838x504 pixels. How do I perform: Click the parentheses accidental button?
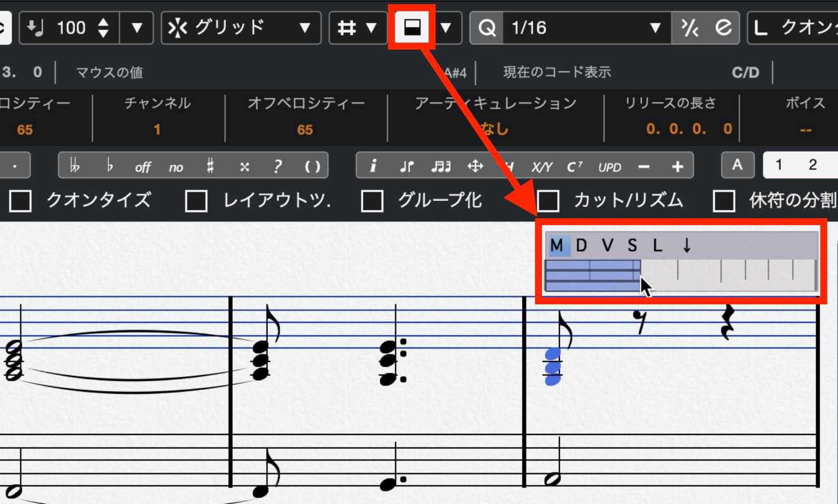(x=313, y=166)
